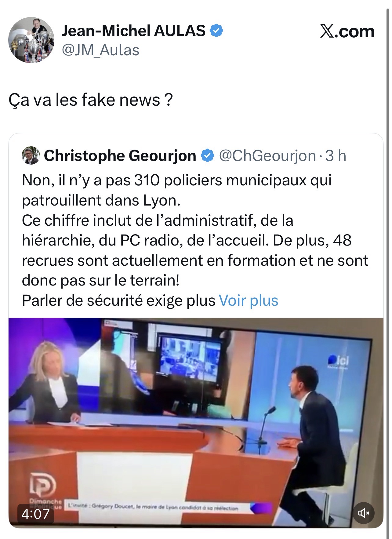Click Jean-Michel Aulas verified badge
This screenshot has height=539, width=392.
pos(216,31)
